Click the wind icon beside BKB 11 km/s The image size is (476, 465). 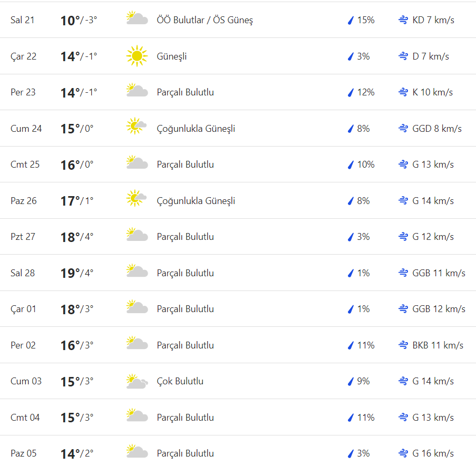click(x=403, y=345)
